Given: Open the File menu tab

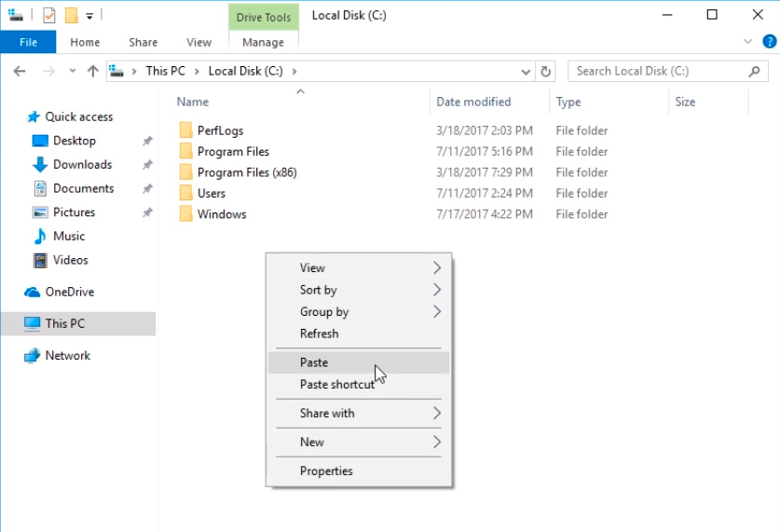Looking at the screenshot, I should (x=28, y=42).
